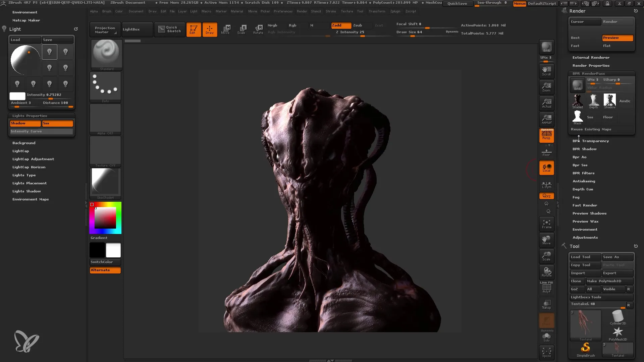Select the Rotate transform tool in top shelf
Screen dimensions: 644x362
tap(258, 29)
